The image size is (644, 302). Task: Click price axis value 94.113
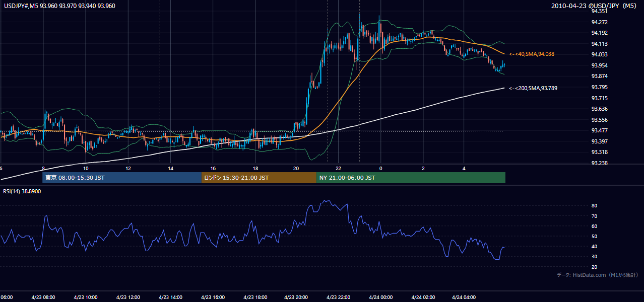599,44
